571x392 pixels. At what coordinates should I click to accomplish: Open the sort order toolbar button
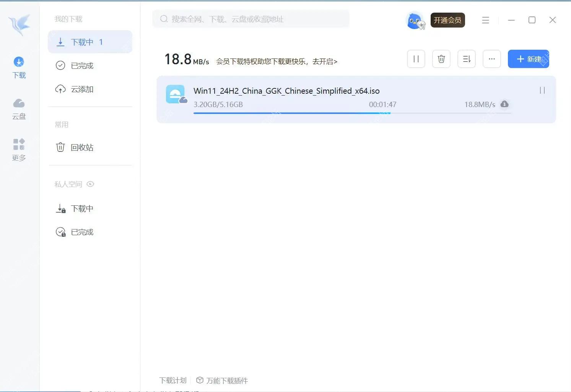pos(467,59)
